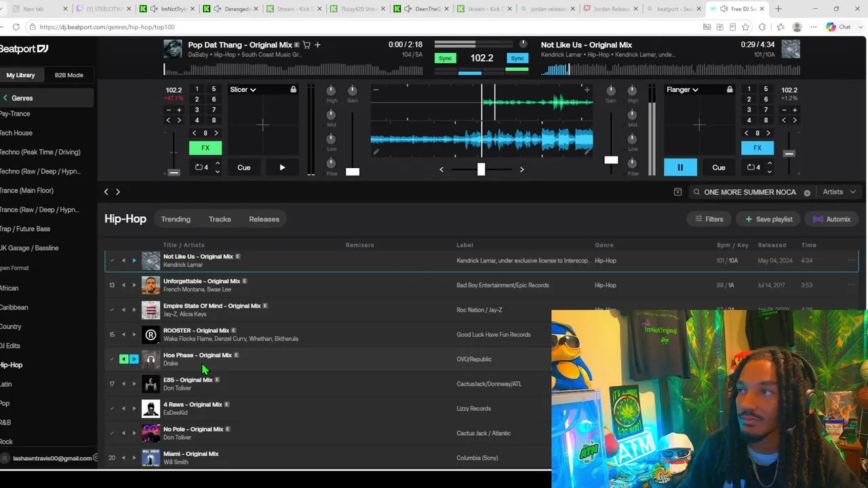Navigate back in browser panel
The width and height of the screenshot is (868, 488).
click(106, 192)
